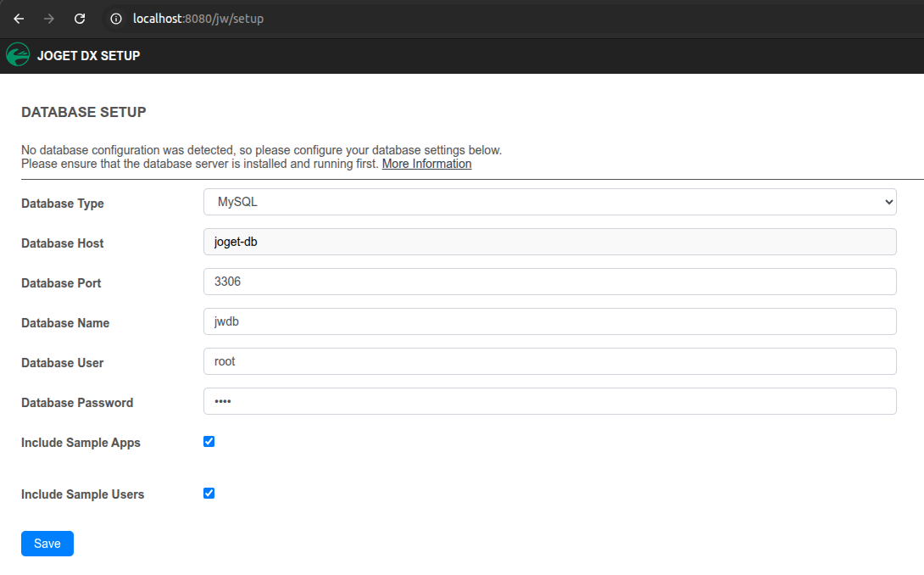The width and height of the screenshot is (924, 575).
Task: Uncheck the Include Sample Apps checkbox
Action: (209, 442)
